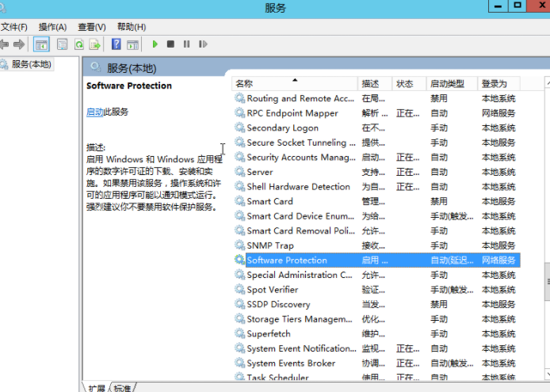The image size is (550, 392).
Task: Click the Back arrow in toolbar
Action: coord(4,44)
